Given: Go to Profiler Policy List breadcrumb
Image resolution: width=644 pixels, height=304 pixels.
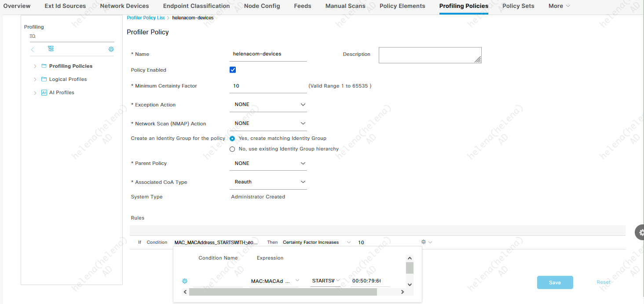Looking at the screenshot, I should pos(146,18).
